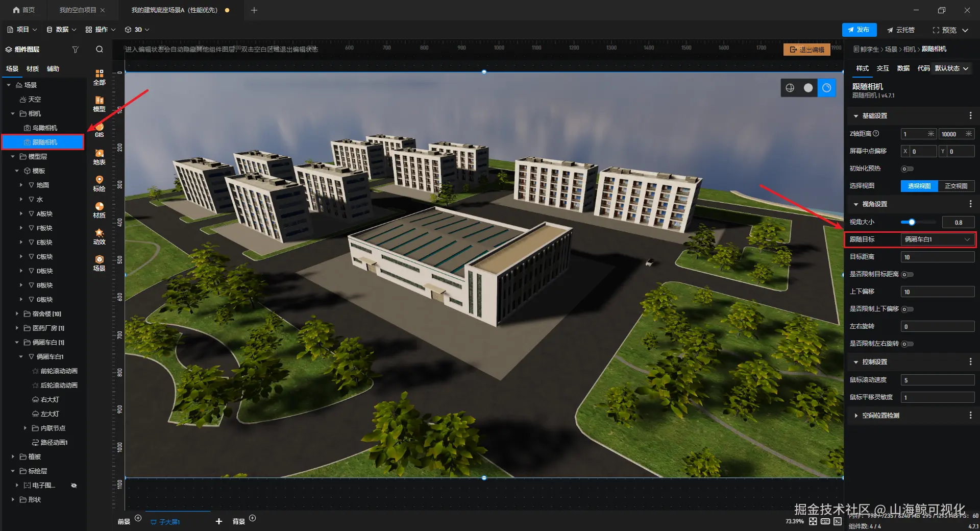Click the 鼠标滚动速度 input field
980x531 pixels.
938,380
